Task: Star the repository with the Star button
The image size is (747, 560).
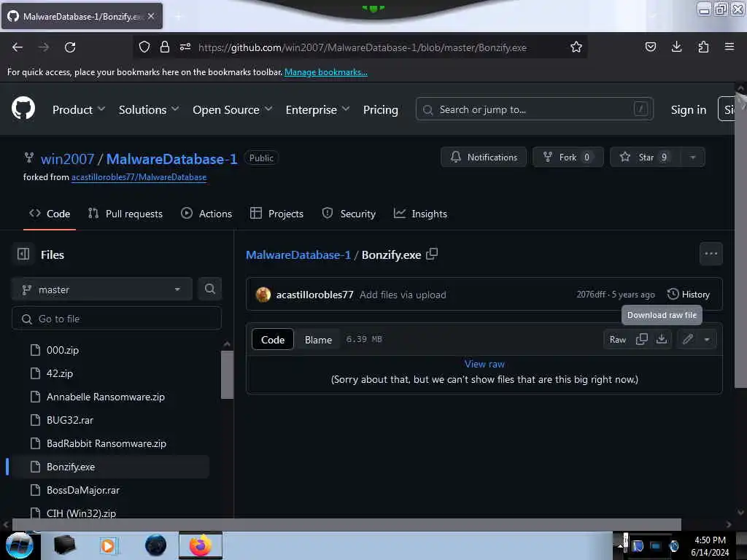Action: 646,157
